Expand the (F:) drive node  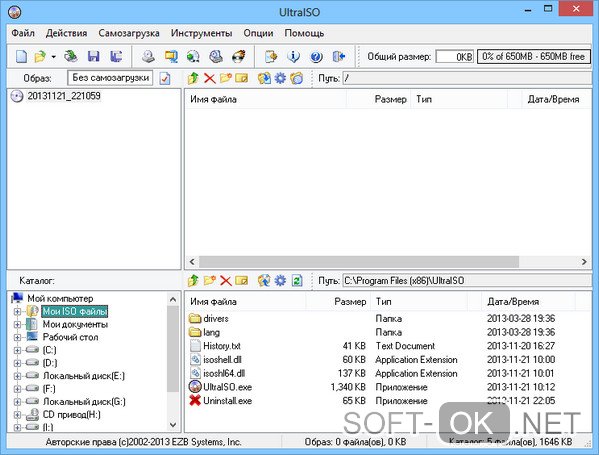tap(17, 389)
